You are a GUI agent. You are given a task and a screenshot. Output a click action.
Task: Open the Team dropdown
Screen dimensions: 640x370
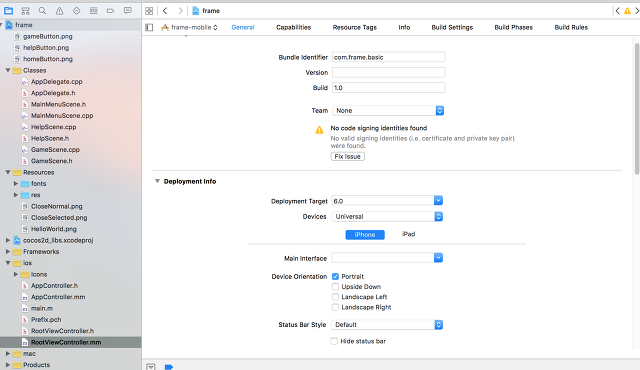pos(388,111)
